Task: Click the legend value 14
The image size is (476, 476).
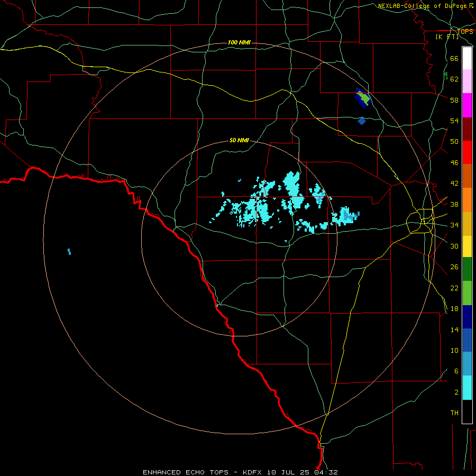Action: point(454,329)
